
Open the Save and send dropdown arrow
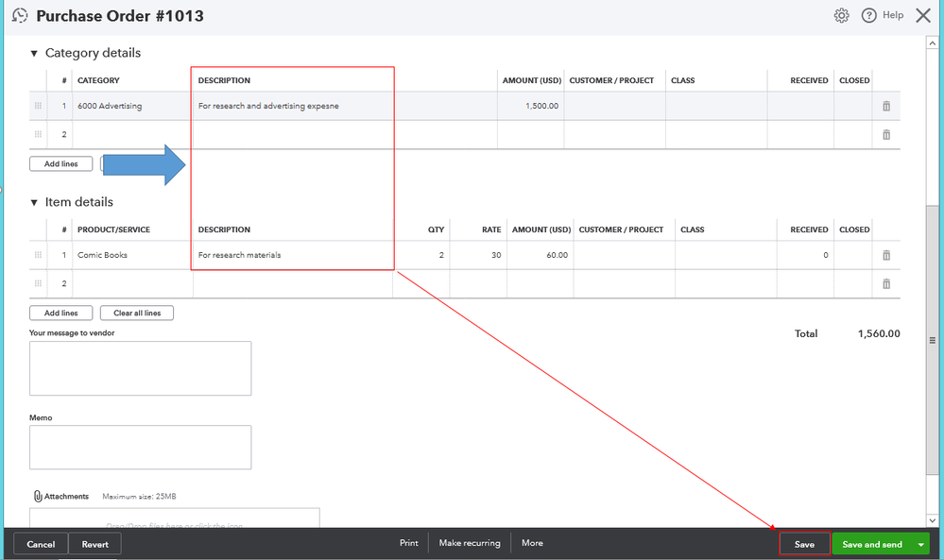coord(920,544)
